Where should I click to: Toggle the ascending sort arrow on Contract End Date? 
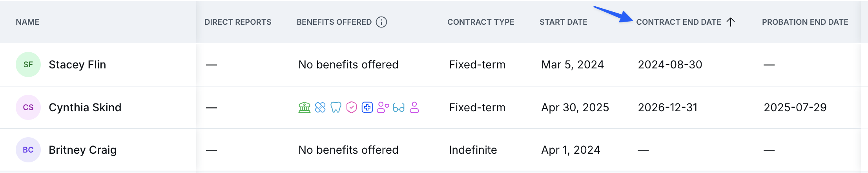pyautogui.click(x=731, y=22)
